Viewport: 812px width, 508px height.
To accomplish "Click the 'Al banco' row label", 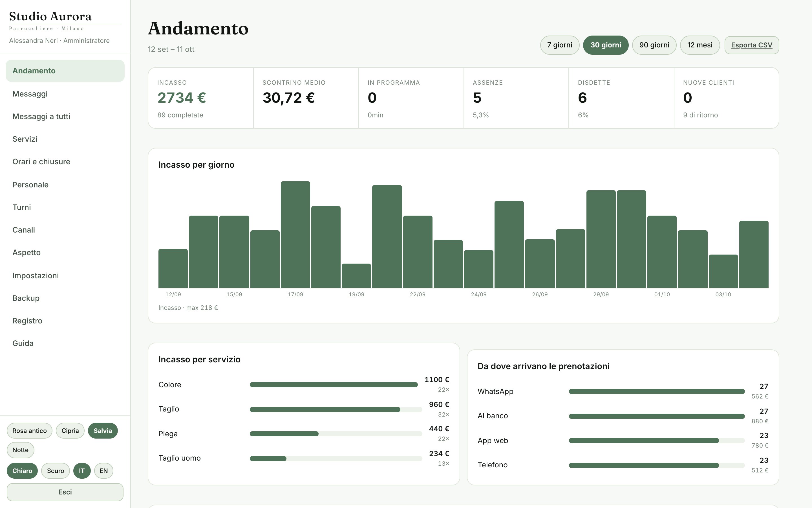I will coord(493,416).
